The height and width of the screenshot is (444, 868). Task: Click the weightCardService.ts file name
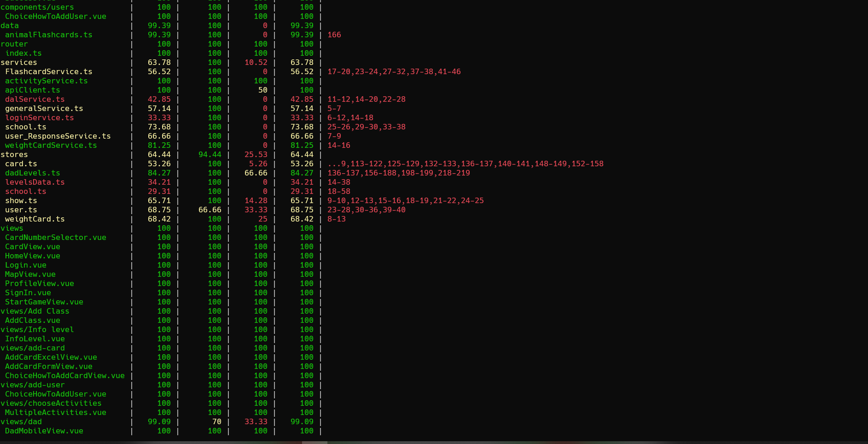[x=51, y=146]
